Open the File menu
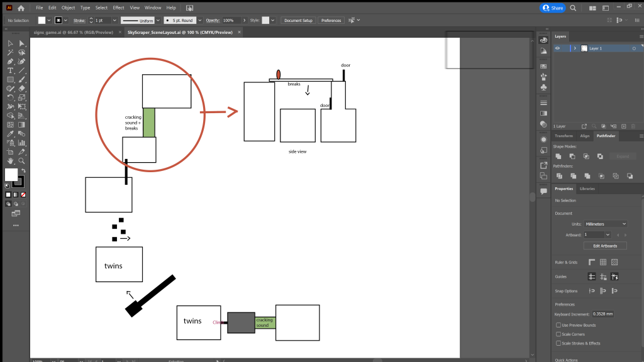This screenshot has width=644, height=362. click(40, 8)
